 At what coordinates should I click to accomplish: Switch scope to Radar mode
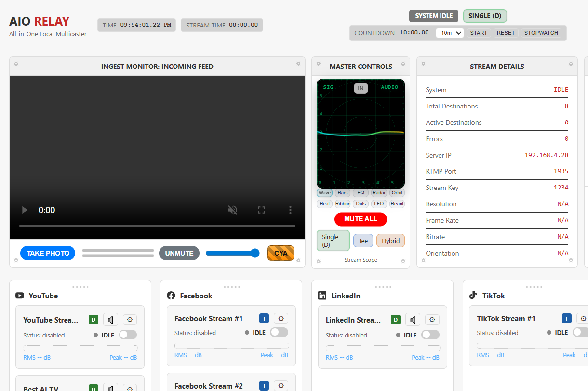coord(379,192)
